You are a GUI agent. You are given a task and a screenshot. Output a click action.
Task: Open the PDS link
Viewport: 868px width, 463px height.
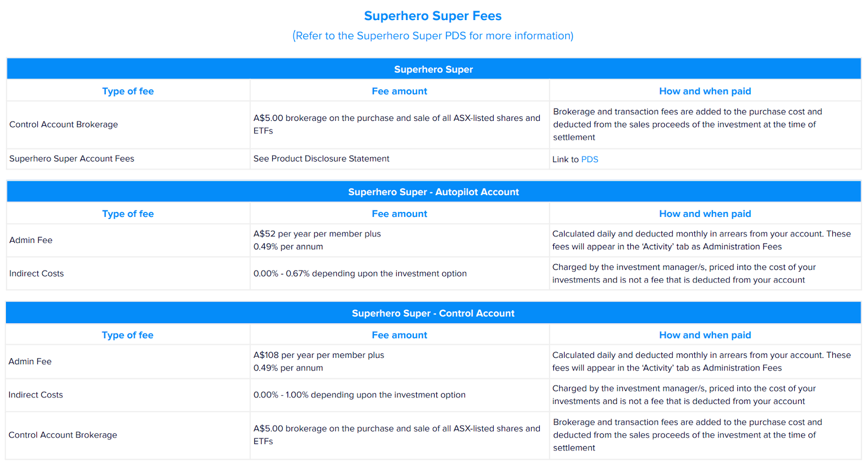click(x=589, y=159)
